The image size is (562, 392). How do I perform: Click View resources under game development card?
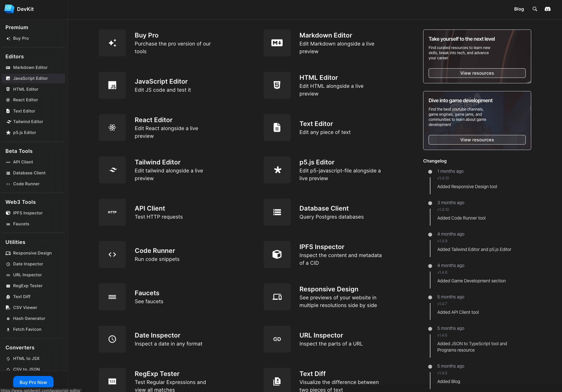click(x=477, y=140)
